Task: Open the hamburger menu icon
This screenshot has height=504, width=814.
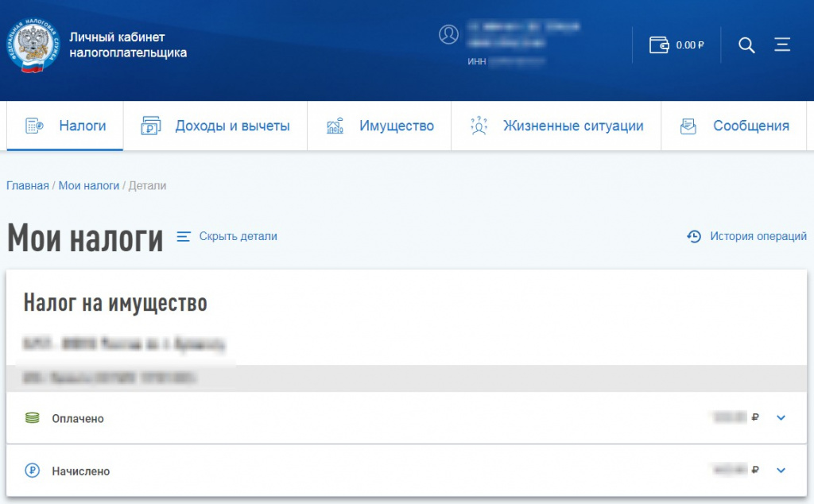Action: (782, 45)
